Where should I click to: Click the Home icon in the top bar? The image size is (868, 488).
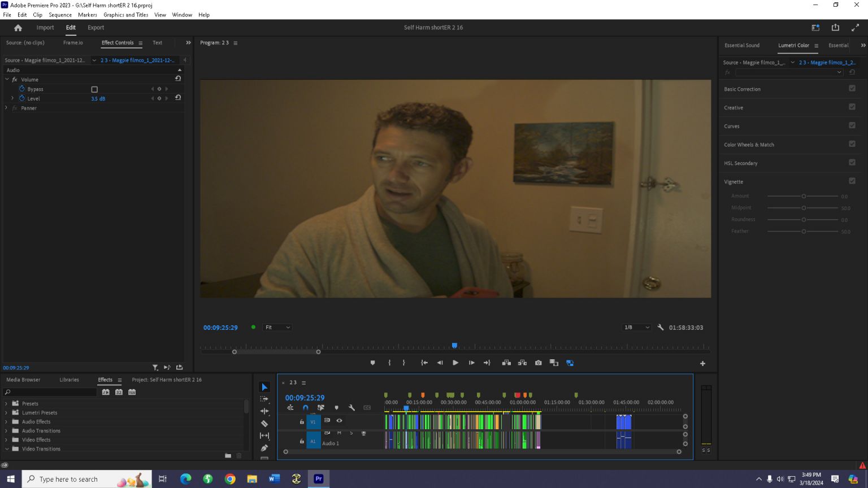[x=18, y=28]
